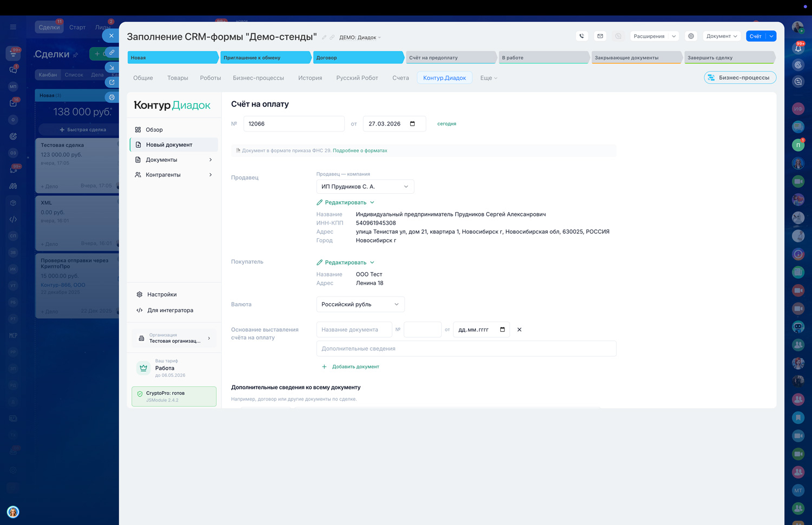Copy the deal link with the chain icon
Screen dimensions: 812x525
(x=112, y=52)
